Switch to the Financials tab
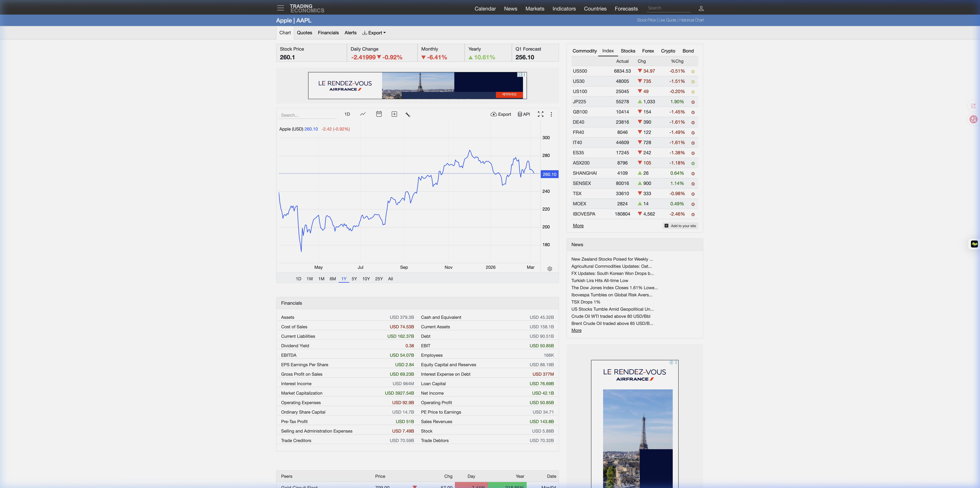This screenshot has height=488, width=980. click(x=328, y=33)
